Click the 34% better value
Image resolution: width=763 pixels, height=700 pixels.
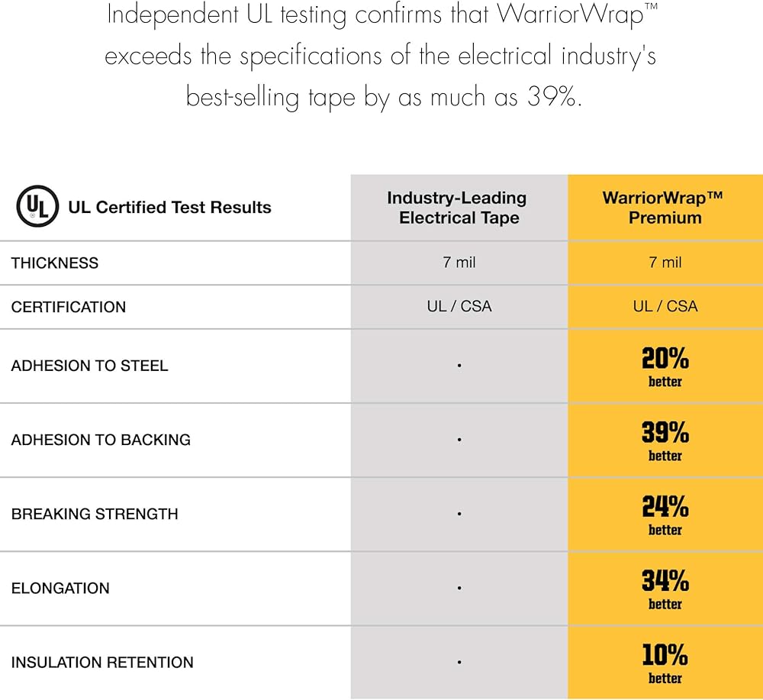point(665,589)
